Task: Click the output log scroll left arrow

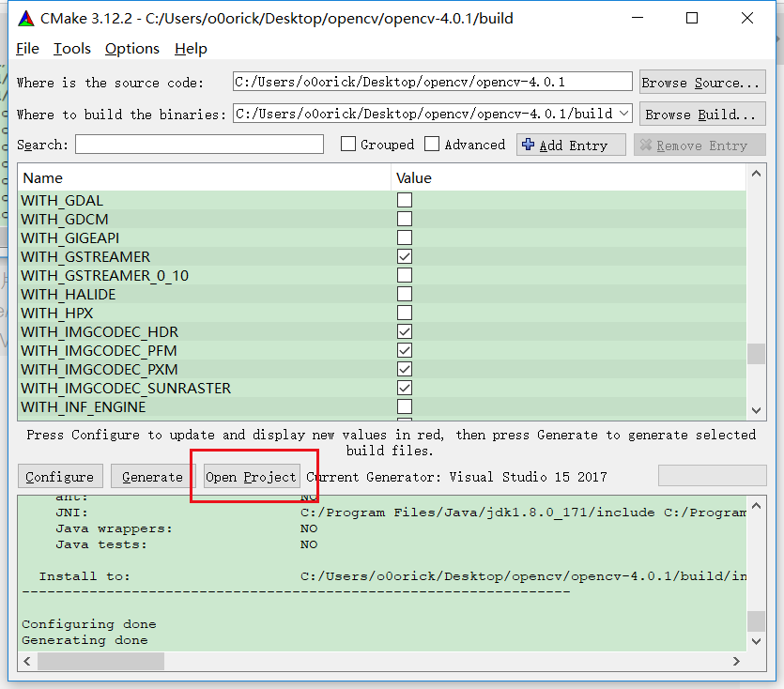Action: tap(27, 661)
